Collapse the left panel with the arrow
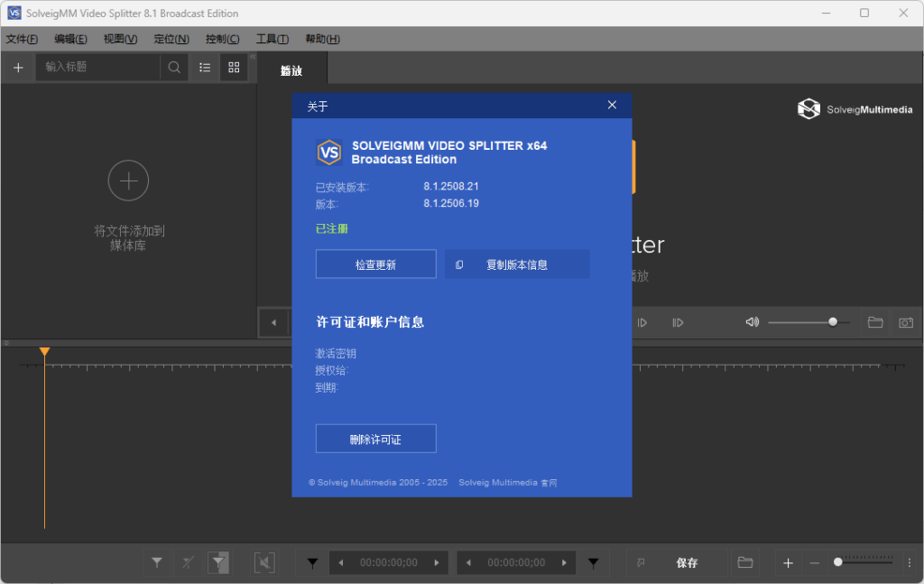 coord(273,322)
